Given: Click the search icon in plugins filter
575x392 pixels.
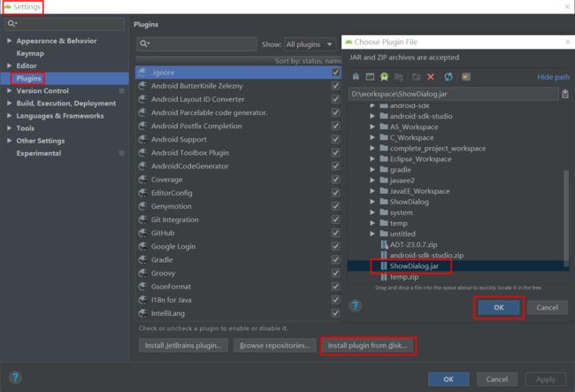Looking at the screenshot, I should tap(144, 44).
